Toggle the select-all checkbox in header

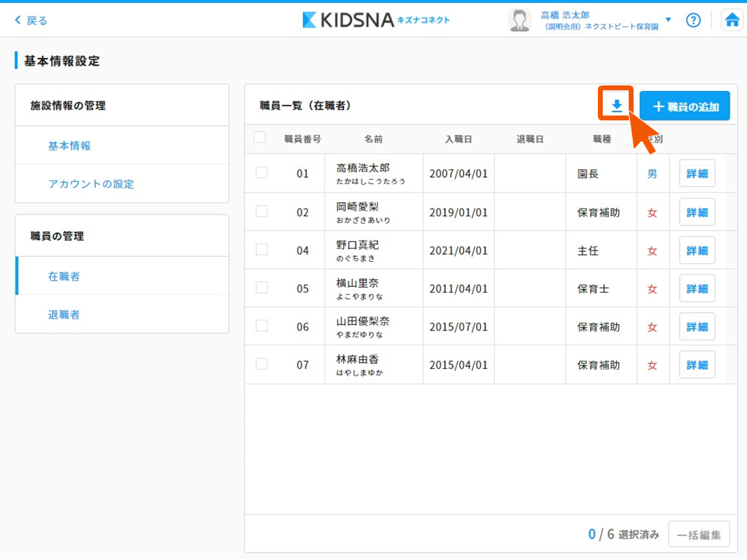[260, 138]
